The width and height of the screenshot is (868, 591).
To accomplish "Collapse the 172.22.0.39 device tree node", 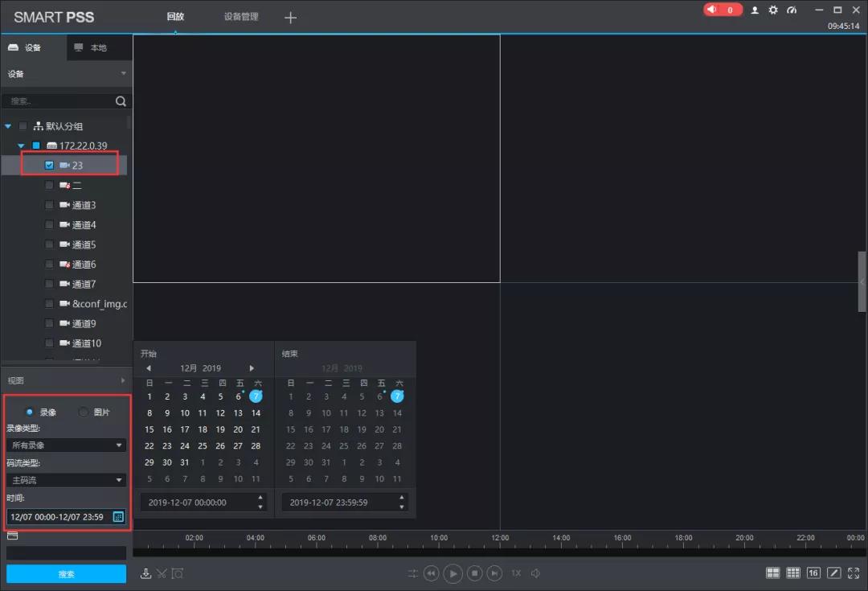I will click(22, 146).
